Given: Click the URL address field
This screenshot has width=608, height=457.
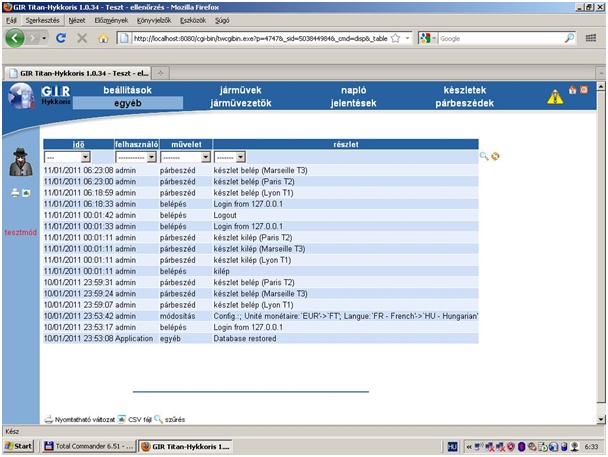Looking at the screenshot, I should [x=260, y=38].
